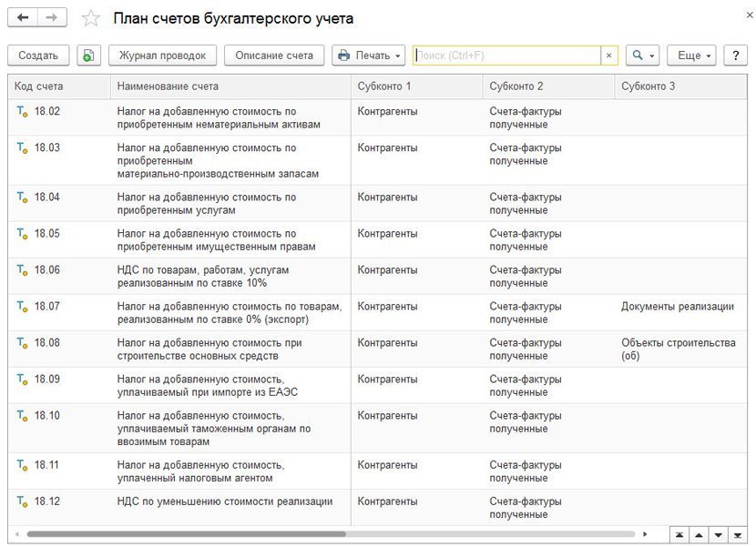The height and width of the screenshot is (547, 756).
Task: Go forward using the right arrow button
Action: tap(52, 18)
